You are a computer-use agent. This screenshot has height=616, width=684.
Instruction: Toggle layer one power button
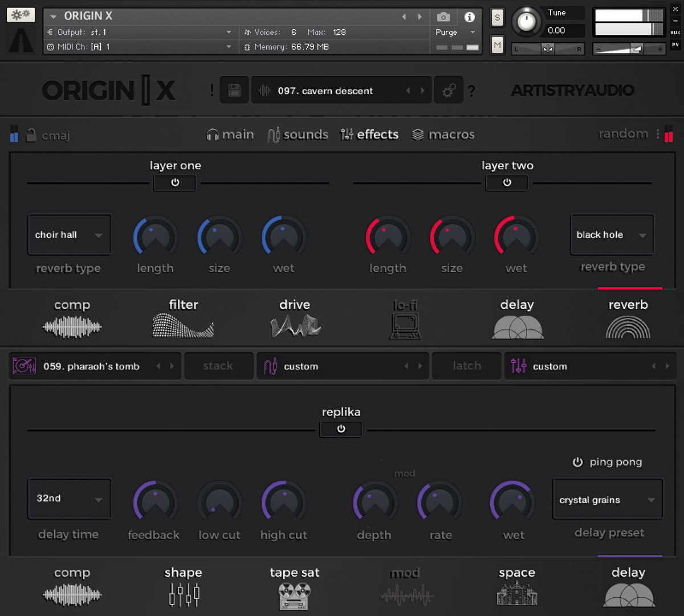pyautogui.click(x=175, y=183)
